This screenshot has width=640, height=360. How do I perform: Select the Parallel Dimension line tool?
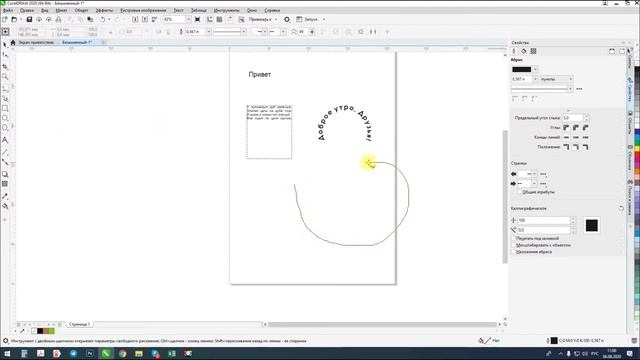pos(5,152)
